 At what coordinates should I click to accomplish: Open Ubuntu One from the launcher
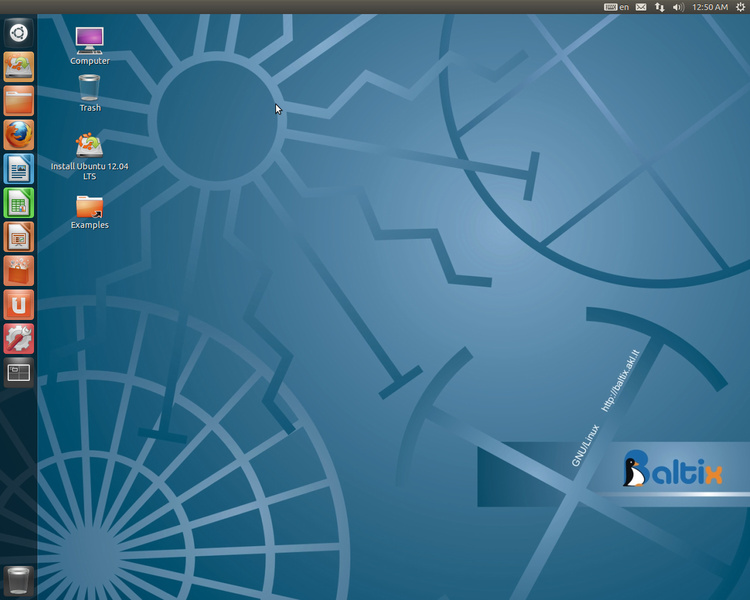(19, 305)
